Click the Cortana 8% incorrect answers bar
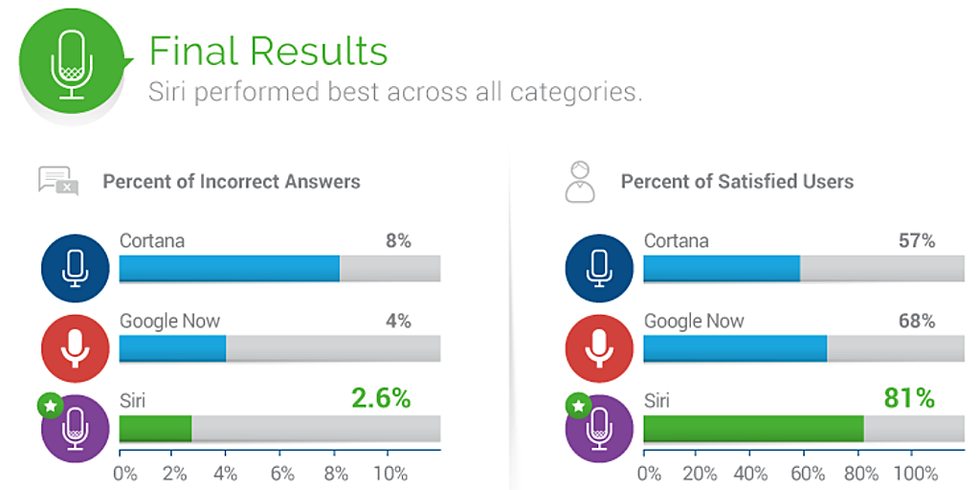This screenshot has height=490, width=980. click(230, 269)
